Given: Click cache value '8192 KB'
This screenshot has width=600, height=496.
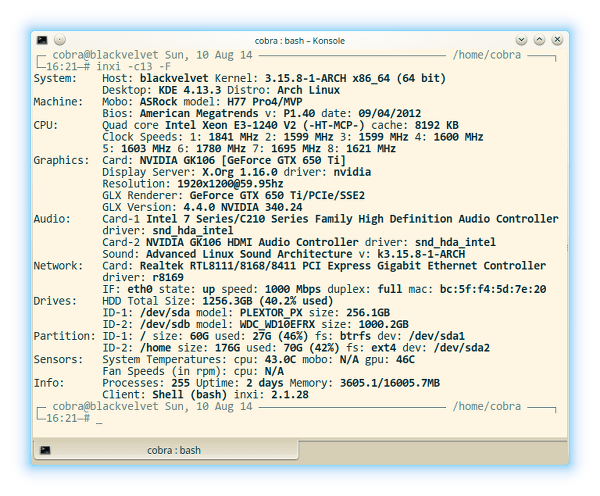Looking at the screenshot, I should tap(436, 126).
